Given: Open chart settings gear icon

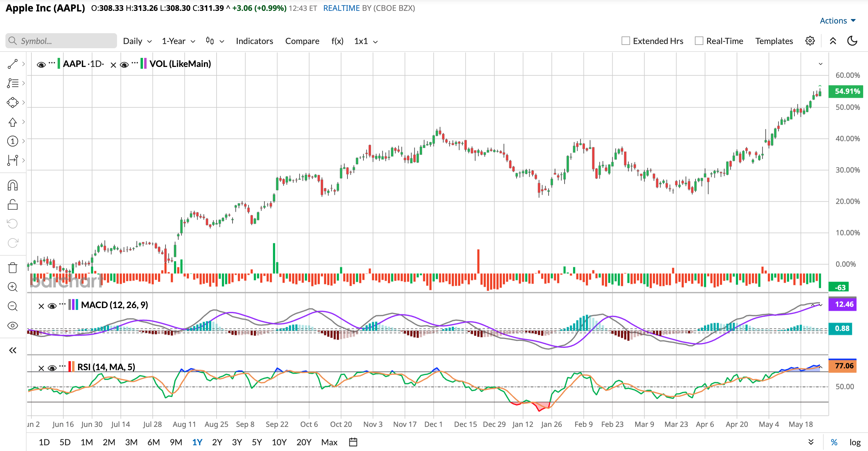Looking at the screenshot, I should 810,41.
